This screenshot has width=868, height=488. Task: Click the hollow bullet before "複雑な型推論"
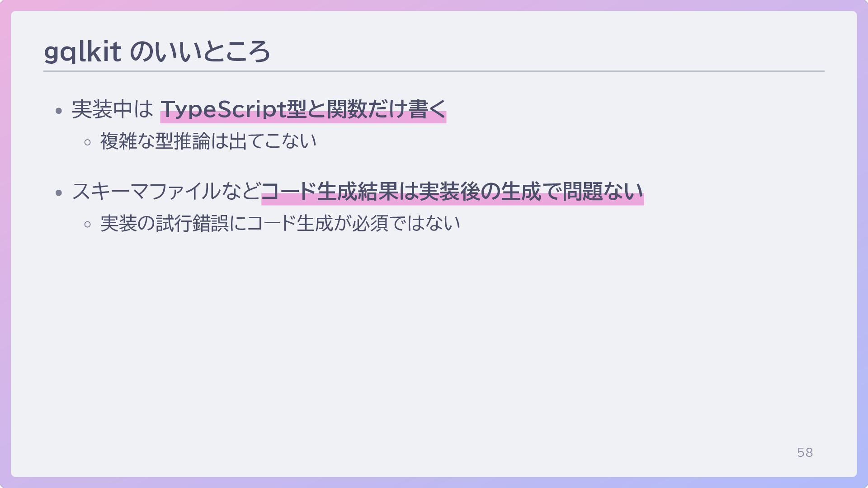88,143
